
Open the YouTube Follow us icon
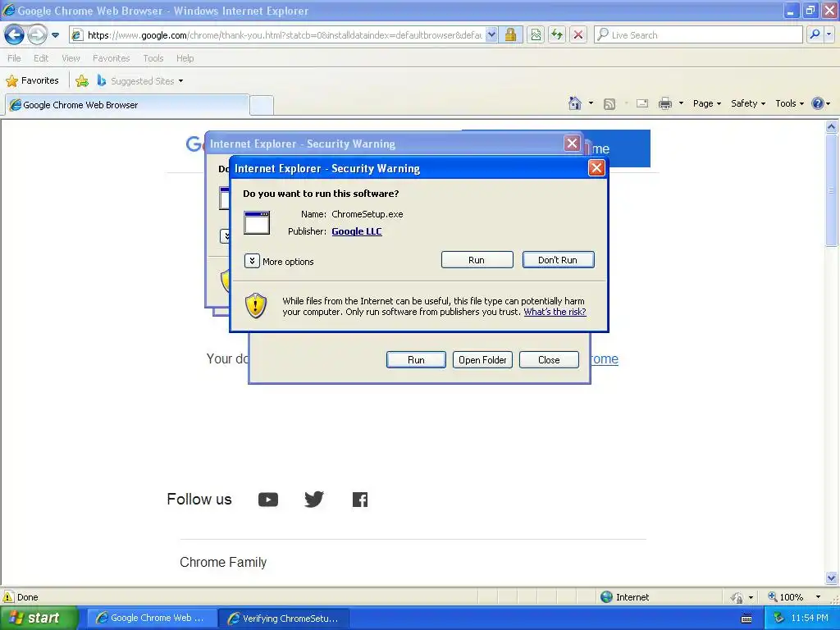click(x=268, y=500)
